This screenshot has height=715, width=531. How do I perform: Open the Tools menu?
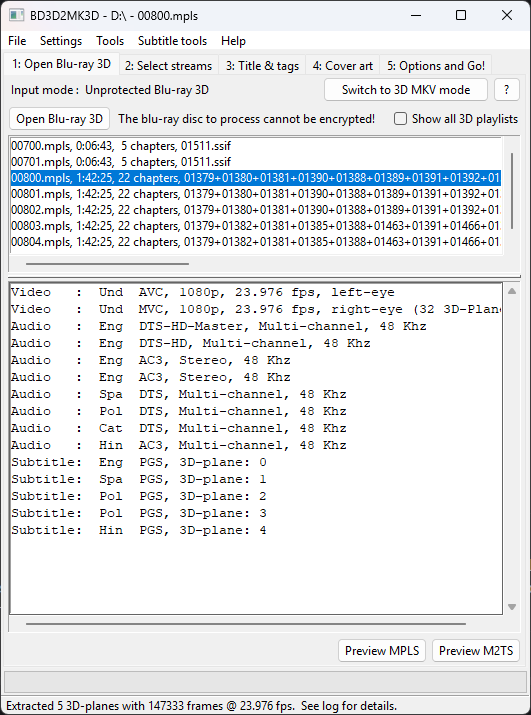[110, 41]
